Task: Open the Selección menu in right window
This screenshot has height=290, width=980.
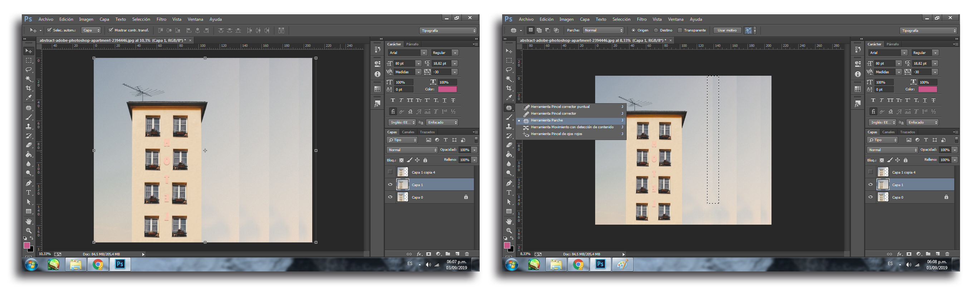Action: click(621, 19)
